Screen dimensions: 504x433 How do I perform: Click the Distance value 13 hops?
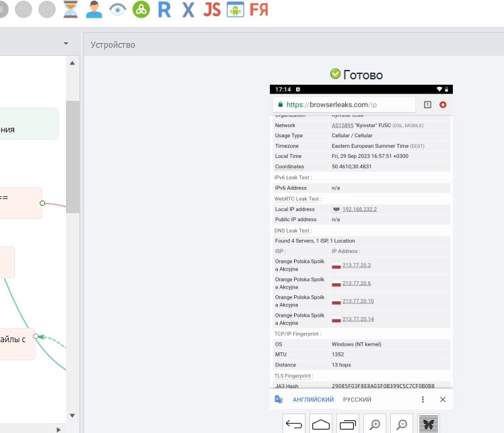pos(341,365)
